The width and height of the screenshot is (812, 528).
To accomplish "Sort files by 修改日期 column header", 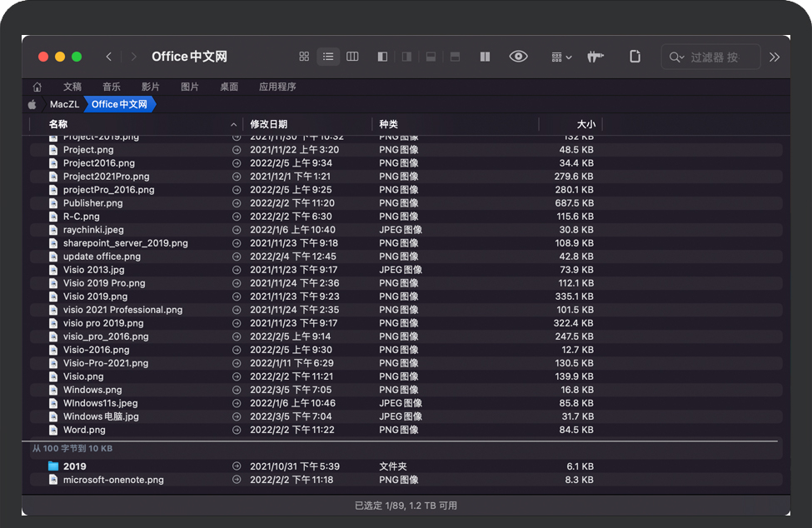I will tap(269, 124).
